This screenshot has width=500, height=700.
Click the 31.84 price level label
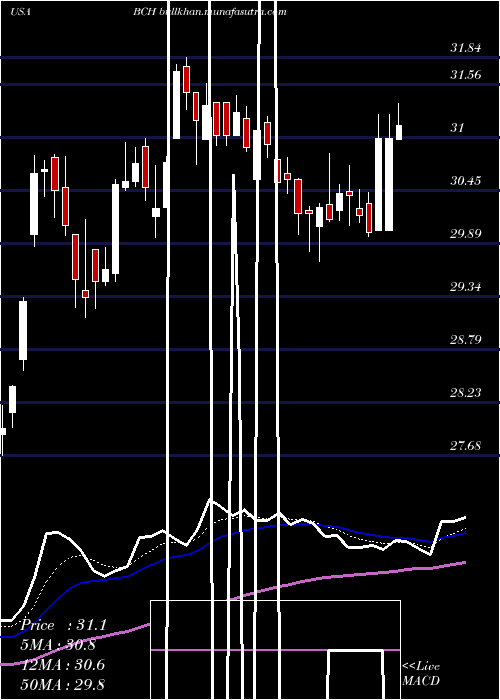pyautogui.click(x=466, y=48)
